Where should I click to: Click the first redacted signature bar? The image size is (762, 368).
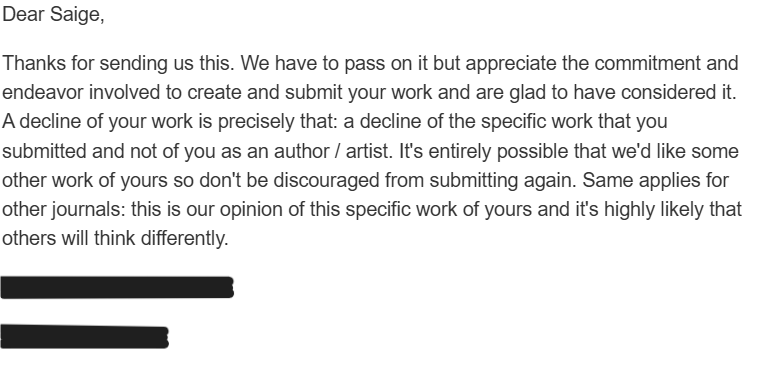(x=117, y=287)
